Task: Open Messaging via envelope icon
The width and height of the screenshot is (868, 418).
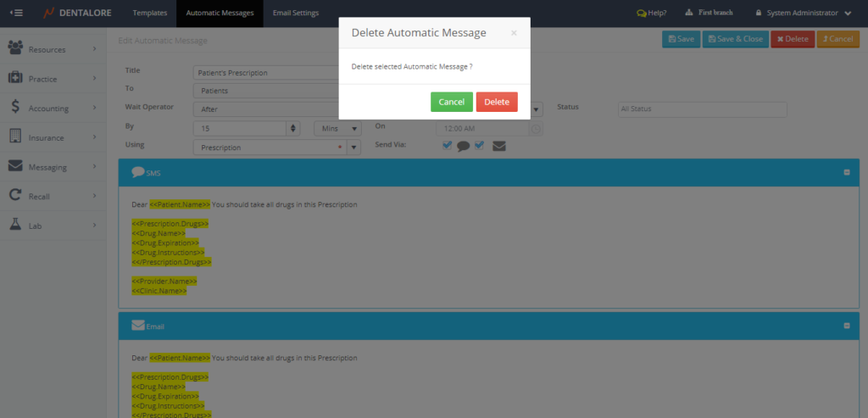Action: point(15,166)
